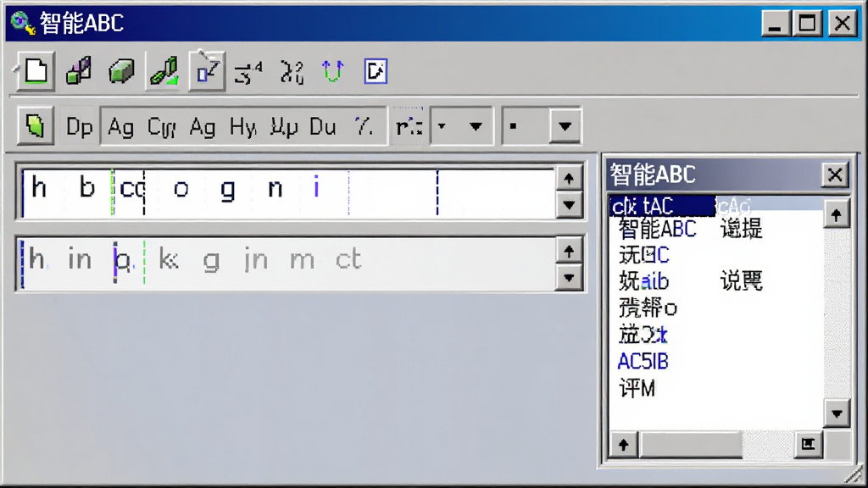Click inside the dot combo box field
Viewport: 868px width, 488px height.
pyautogui.click(x=526, y=127)
